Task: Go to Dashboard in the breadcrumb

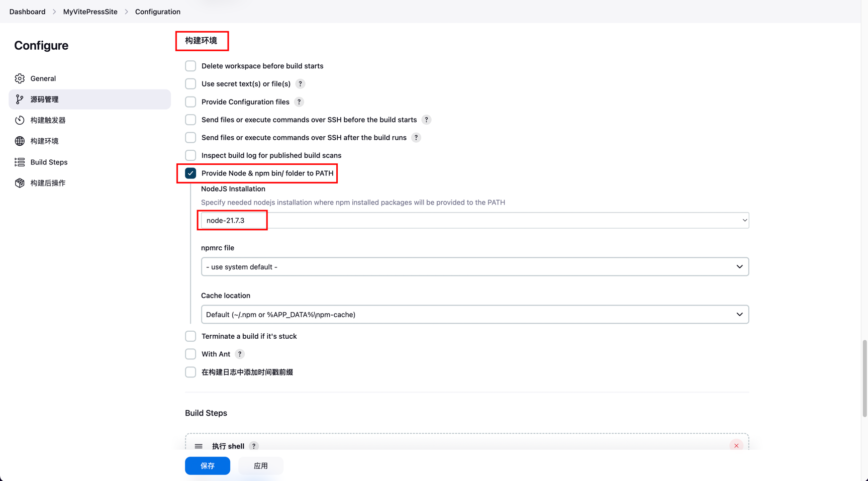Action: tap(27, 12)
